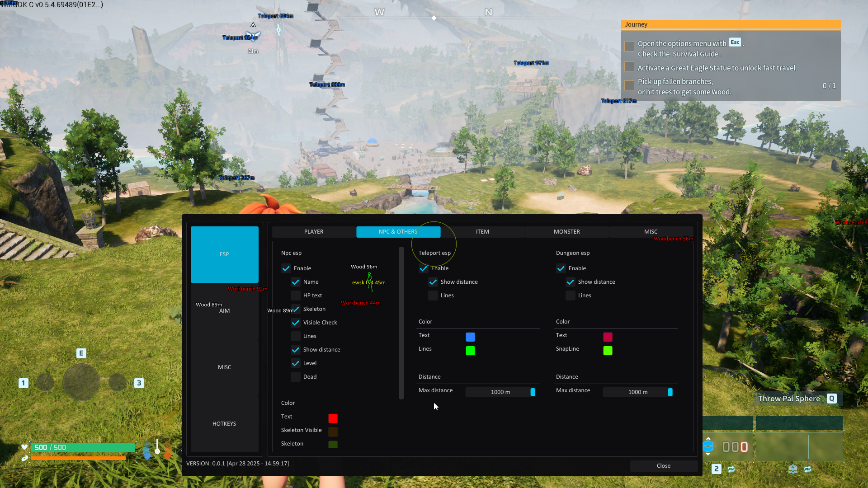Uncheck Dungeon esp Enable checkbox
The image size is (868, 488).
(561, 268)
